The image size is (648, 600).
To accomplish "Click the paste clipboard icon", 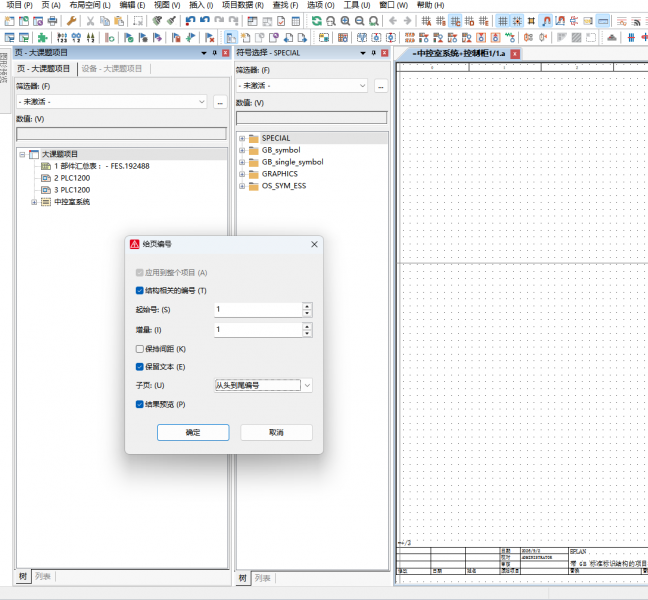I will (119, 21).
